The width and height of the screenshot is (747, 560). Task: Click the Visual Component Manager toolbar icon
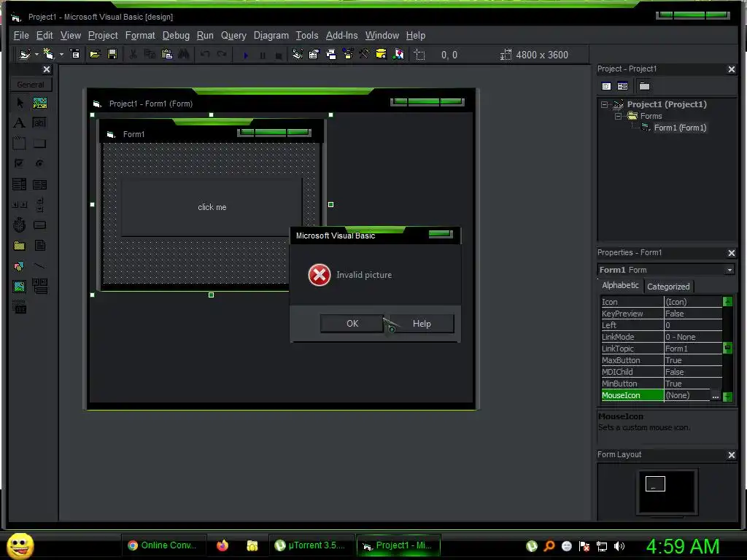click(398, 54)
